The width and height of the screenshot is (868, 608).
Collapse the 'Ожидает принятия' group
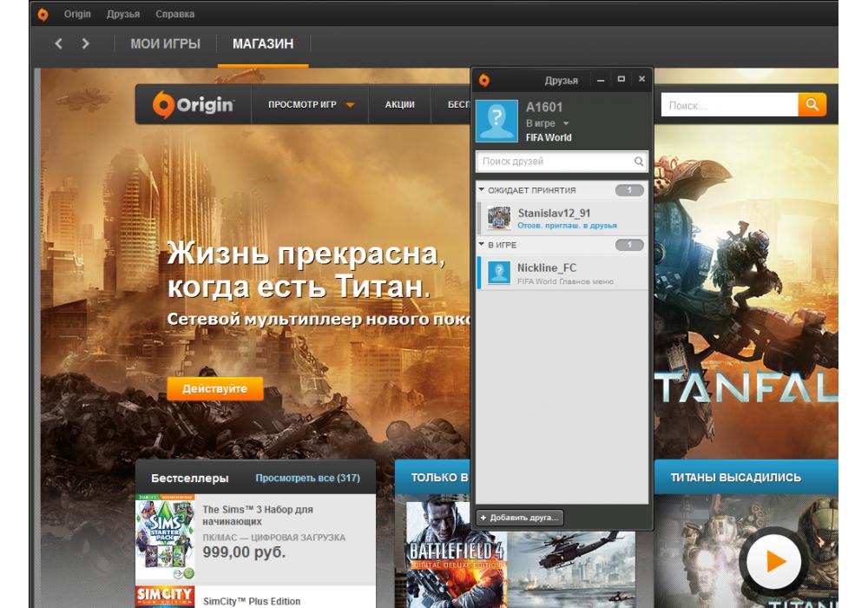point(482,189)
